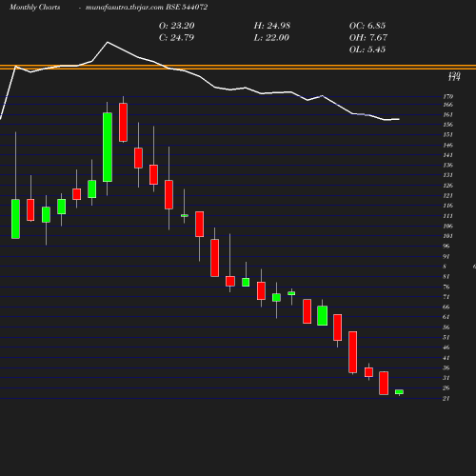The width and height of the screenshot is (476, 476).
Task: Select the open value "O: 23.20"
Action: [176, 26]
